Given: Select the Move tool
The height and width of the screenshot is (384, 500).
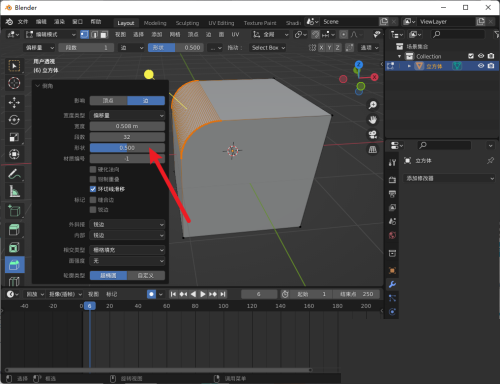Looking at the screenshot, I should (14, 102).
